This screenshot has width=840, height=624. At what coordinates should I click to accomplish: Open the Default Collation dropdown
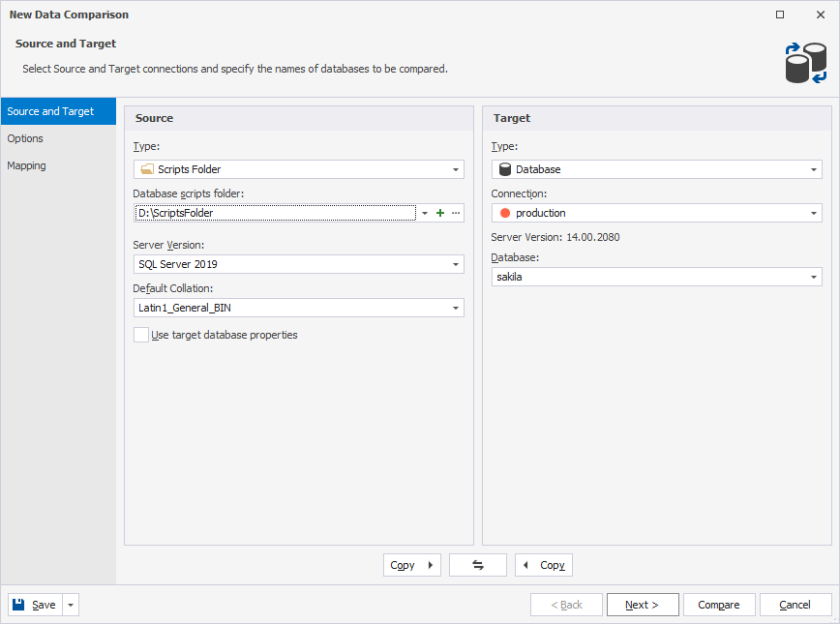pyautogui.click(x=455, y=307)
